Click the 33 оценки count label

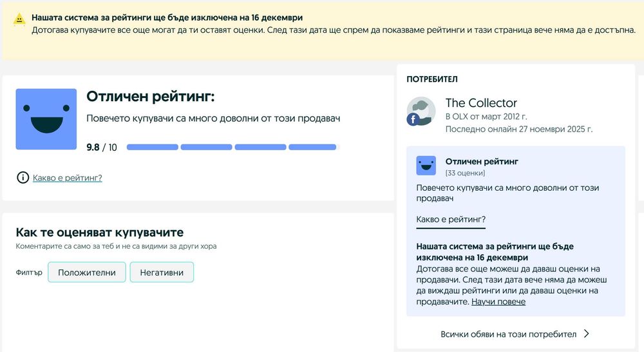point(465,173)
